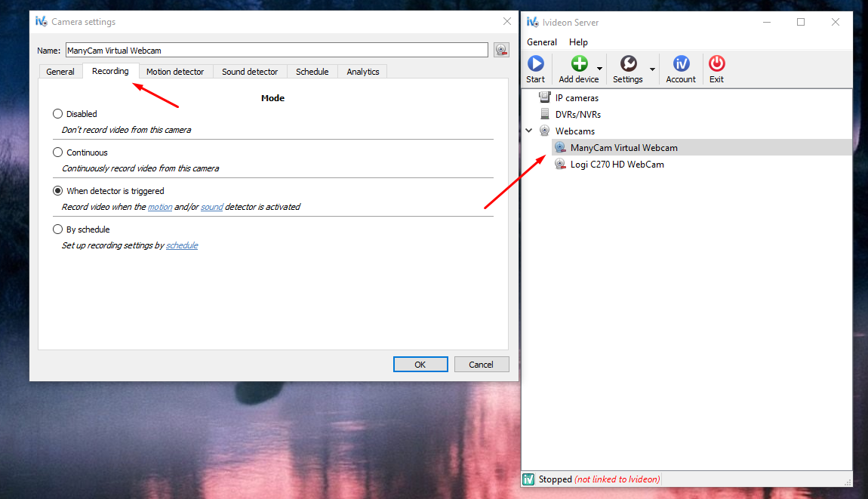The width and height of the screenshot is (868, 499).
Task: Click the Webcams category icon
Action: (x=545, y=131)
